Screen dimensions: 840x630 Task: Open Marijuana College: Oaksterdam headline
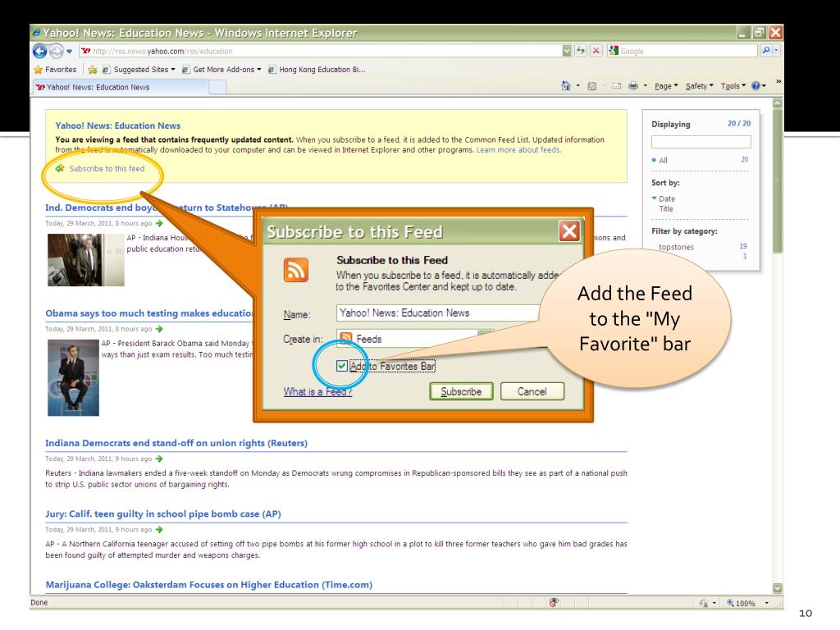point(208,584)
